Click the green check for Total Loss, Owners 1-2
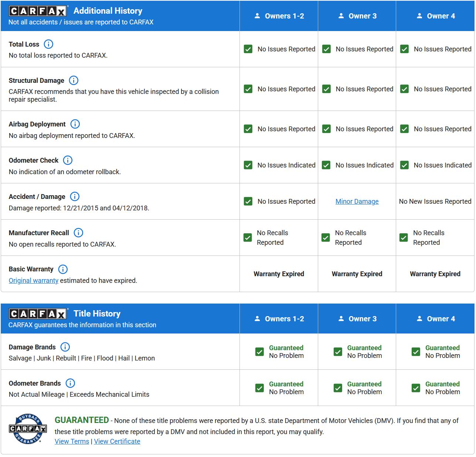The image size is (476, 457). [x=248, y=49]
